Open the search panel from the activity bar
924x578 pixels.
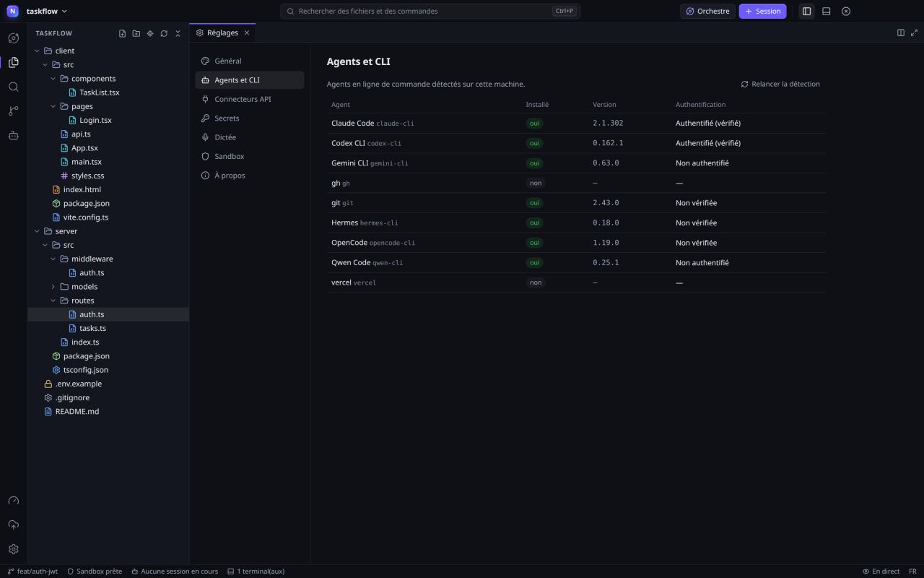[13, 87]
